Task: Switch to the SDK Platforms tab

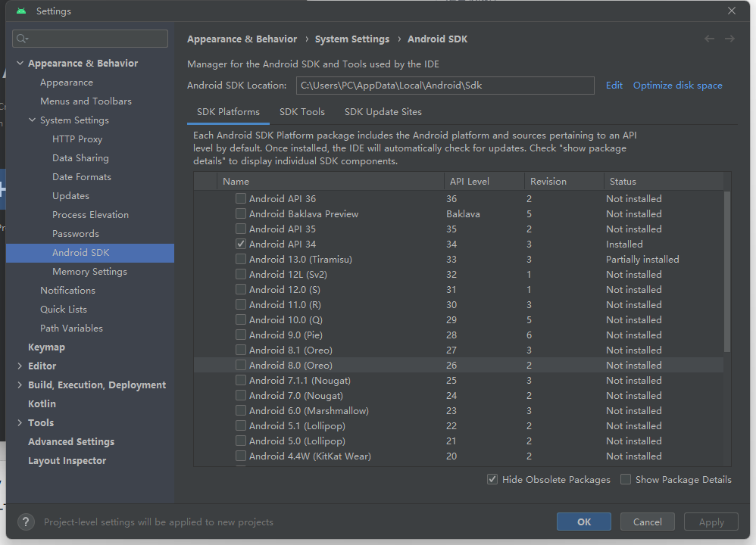Action: (x=228, y=112)
